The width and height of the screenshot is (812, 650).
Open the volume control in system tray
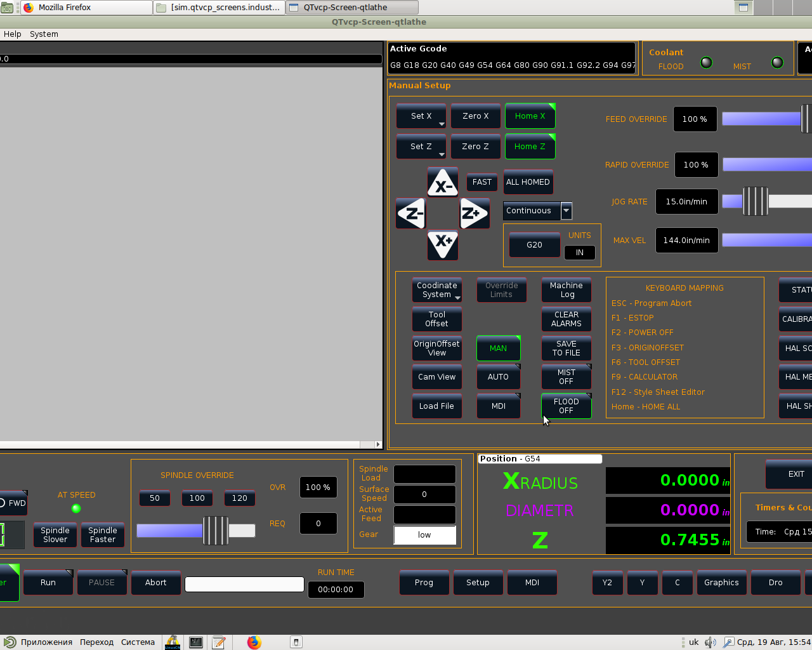[710, 642]
